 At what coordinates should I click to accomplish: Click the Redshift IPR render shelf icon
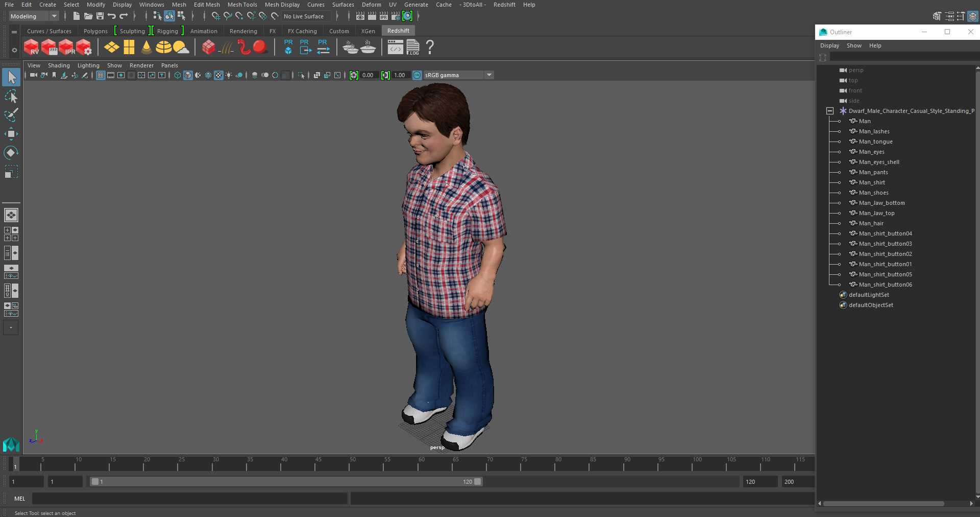pos(66,48)
